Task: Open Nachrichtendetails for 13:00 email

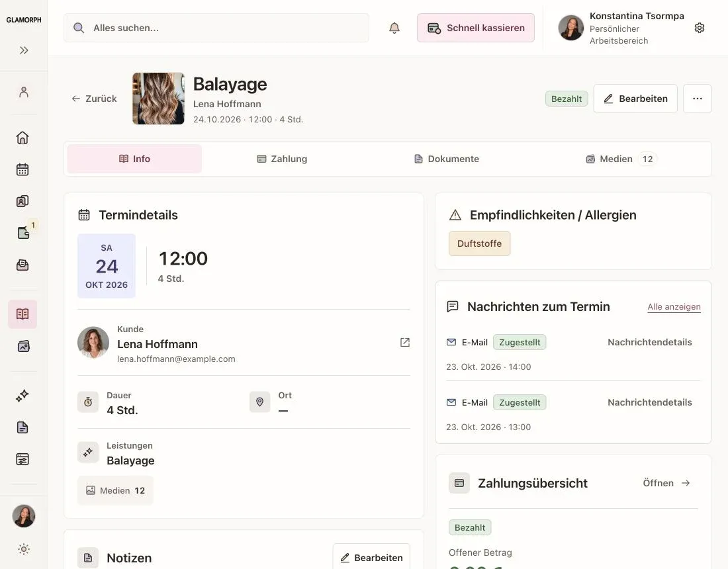Action: [x=649, y=402]
